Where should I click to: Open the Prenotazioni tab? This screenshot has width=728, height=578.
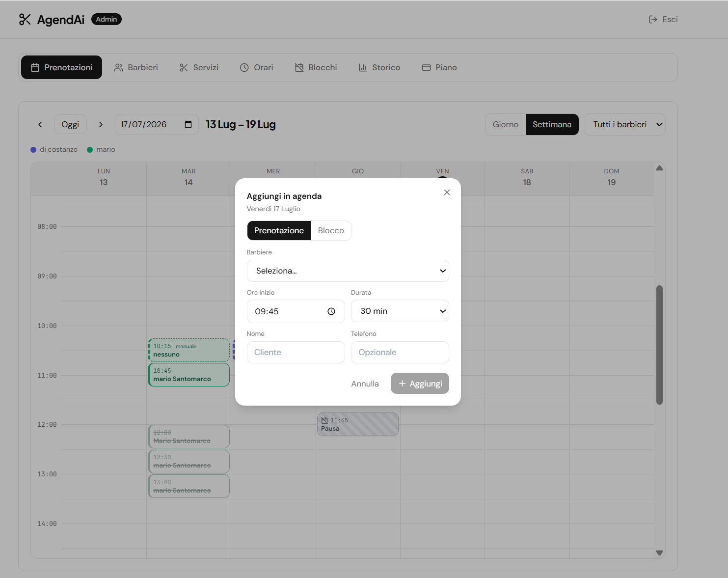point(62,67)
